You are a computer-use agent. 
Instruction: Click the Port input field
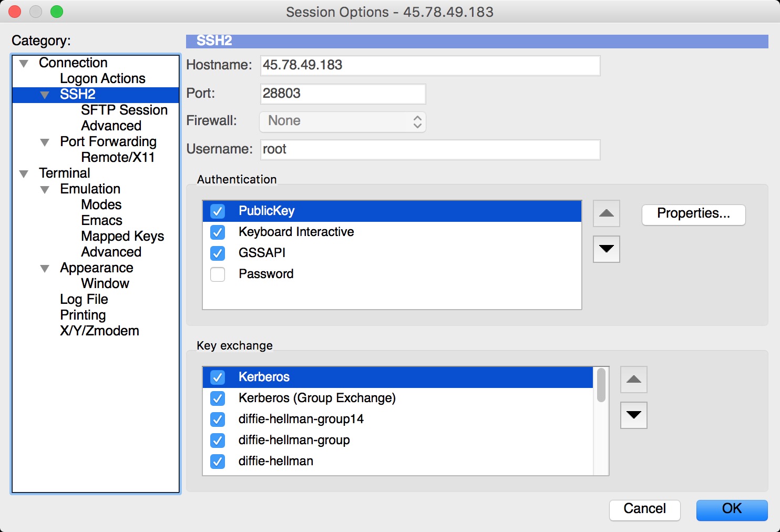click(x=343, y=94)
